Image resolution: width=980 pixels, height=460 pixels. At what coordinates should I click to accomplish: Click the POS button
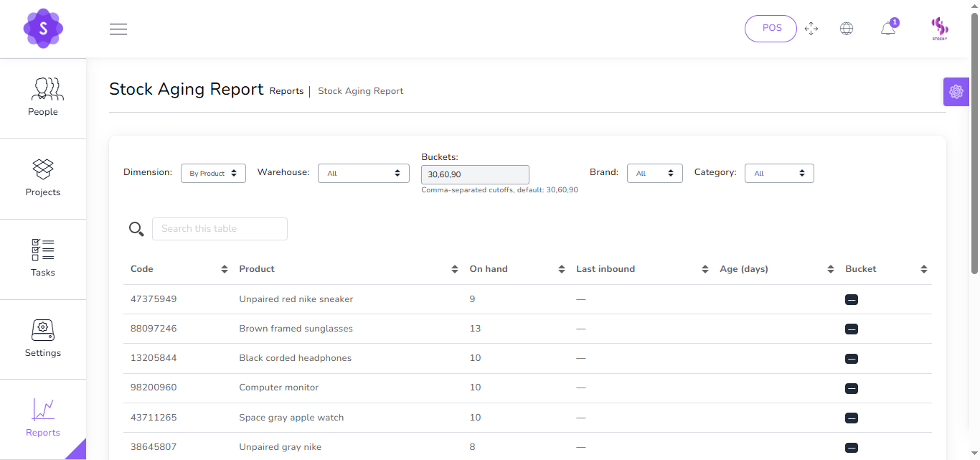point(771,29)
